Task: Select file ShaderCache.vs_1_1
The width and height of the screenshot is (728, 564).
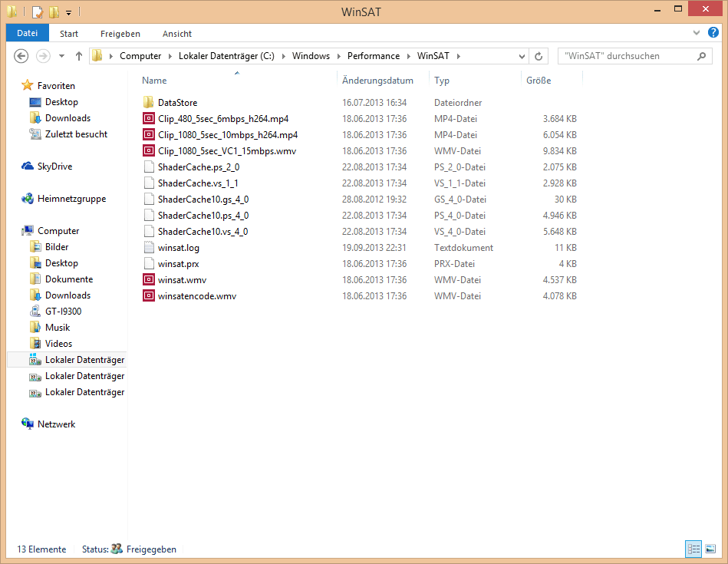Action: 198,183
